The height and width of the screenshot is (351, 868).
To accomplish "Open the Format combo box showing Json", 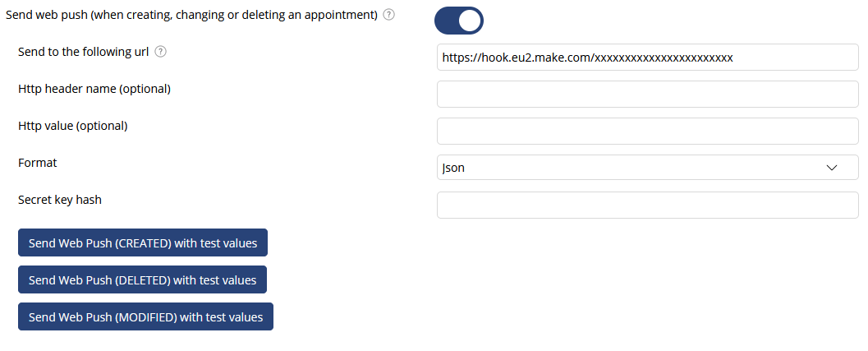I will (648, 168).
